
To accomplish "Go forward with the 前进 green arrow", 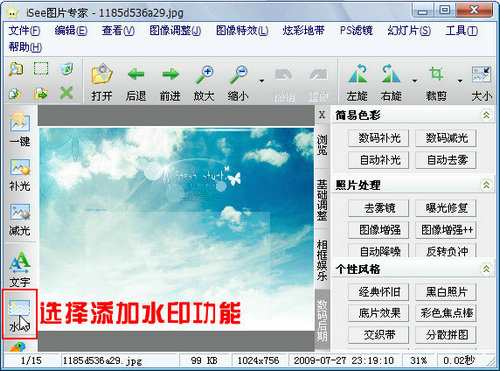I will [170, 74].
